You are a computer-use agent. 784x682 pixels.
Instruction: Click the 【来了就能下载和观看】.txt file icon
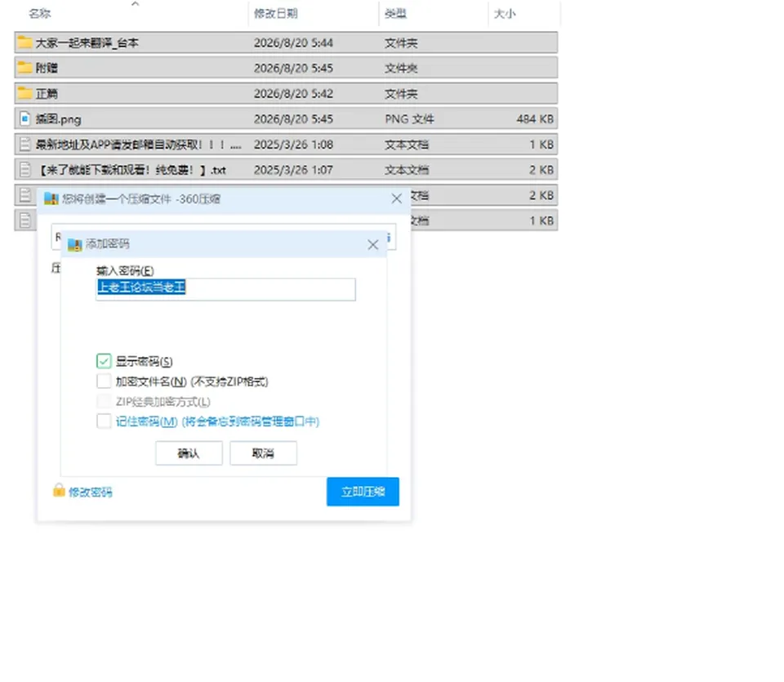coord(24,170)
